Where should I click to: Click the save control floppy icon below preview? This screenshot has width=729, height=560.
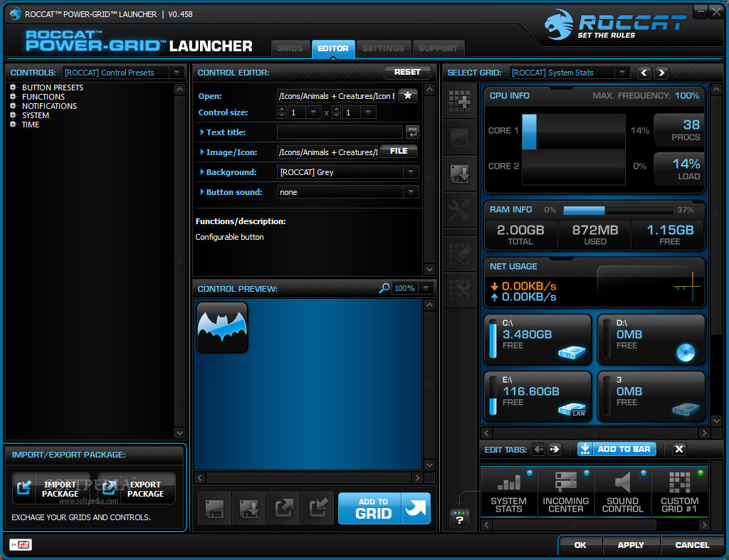coord(215,509)
